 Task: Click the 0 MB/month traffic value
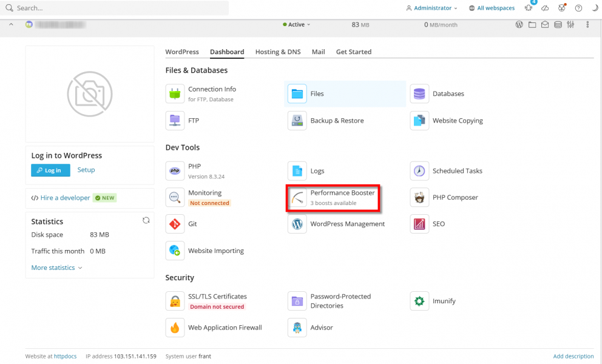(441, 25)
